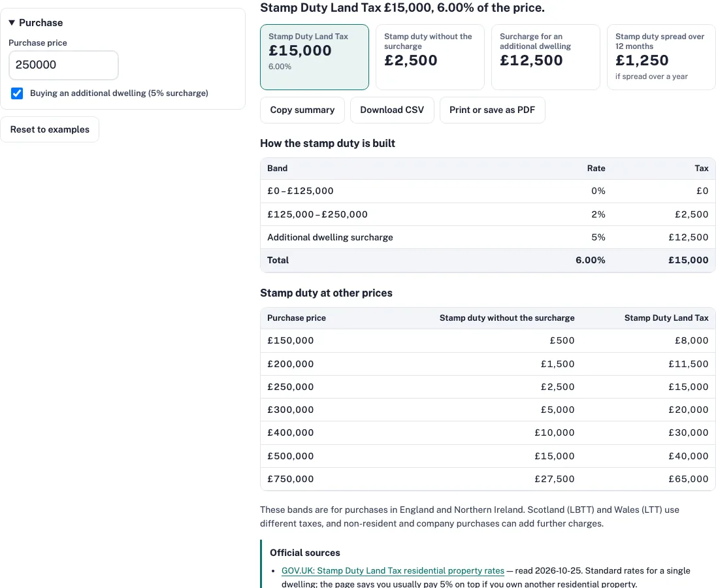The height and width of the screenshot is (588, 716).
Task: Collapse the Purchase section disclosure triangle
Action: [12, 22]
